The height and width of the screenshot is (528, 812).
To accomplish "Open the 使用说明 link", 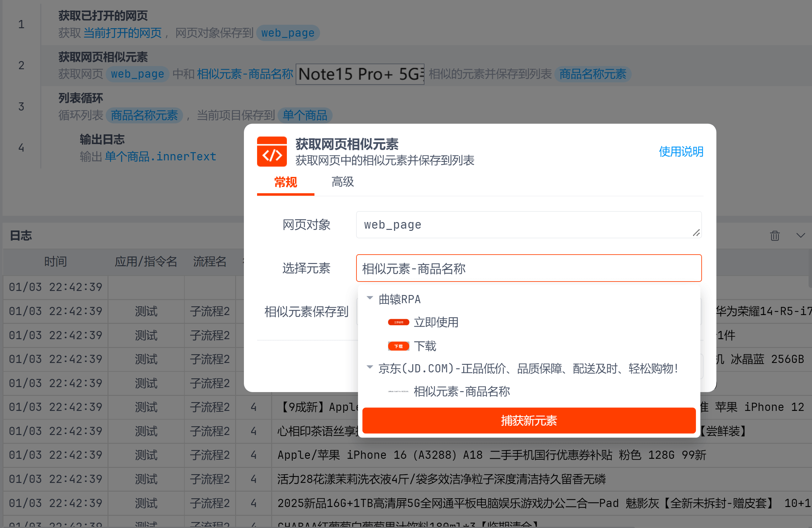I will (x=681, y=152).
